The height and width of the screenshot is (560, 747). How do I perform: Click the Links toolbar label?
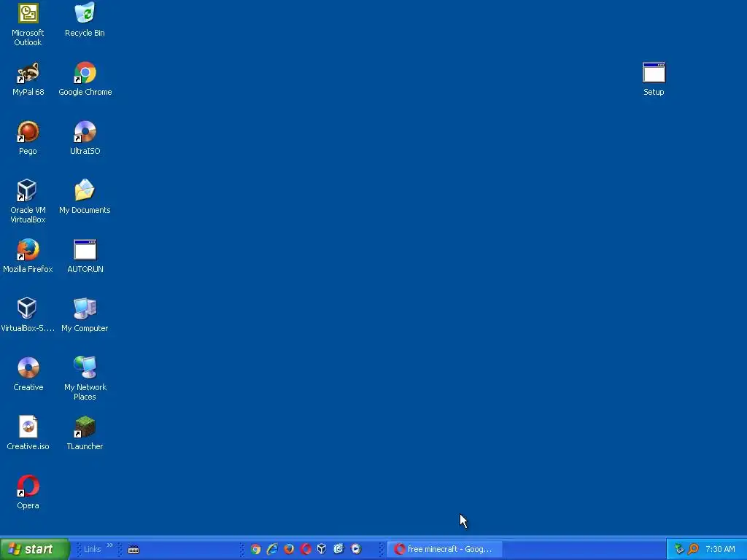click(x=92, y=549)
